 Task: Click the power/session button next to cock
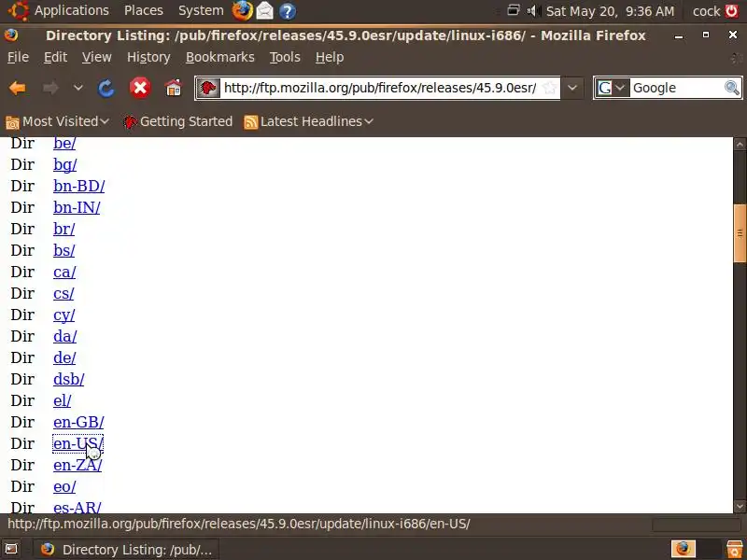tap(731, 10)
